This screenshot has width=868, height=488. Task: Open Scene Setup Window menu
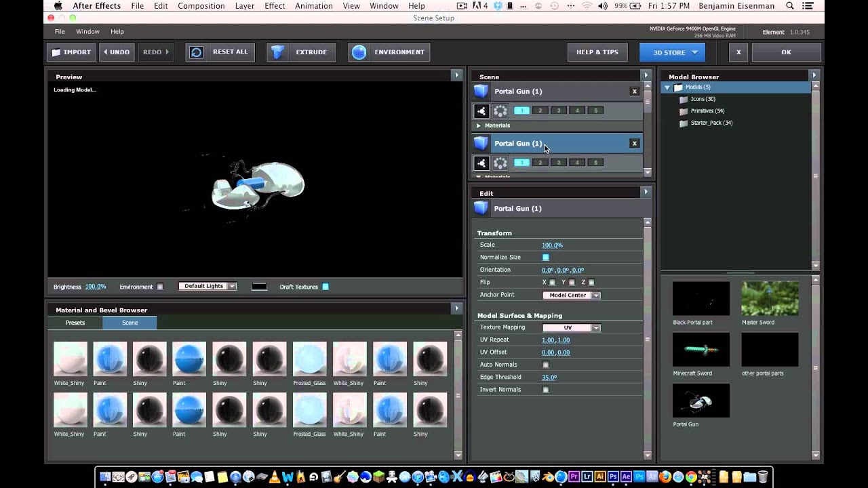tap(87, 32)
